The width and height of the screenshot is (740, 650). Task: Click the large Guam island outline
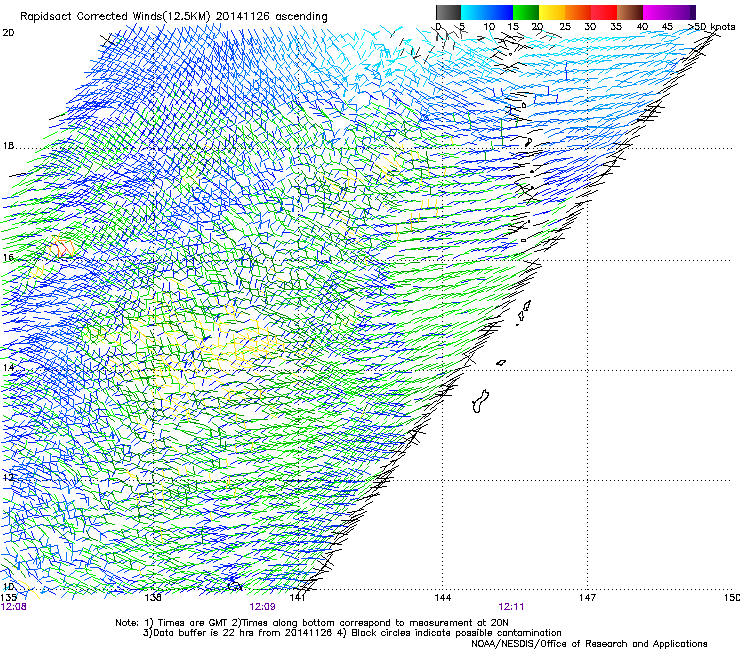480,401
